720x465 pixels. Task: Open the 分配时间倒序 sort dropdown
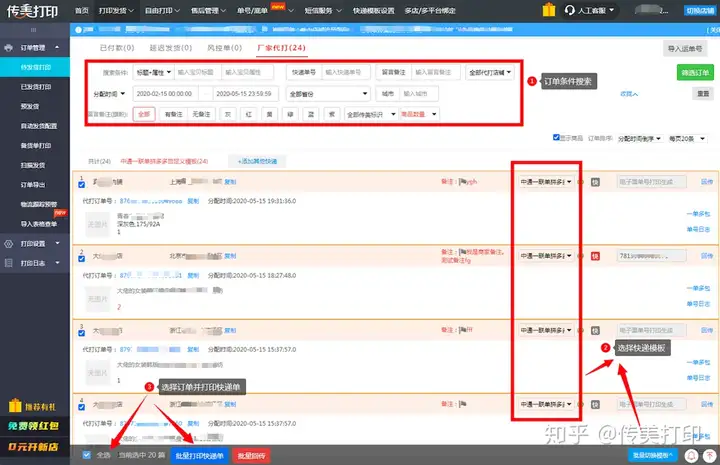point(640,139)
